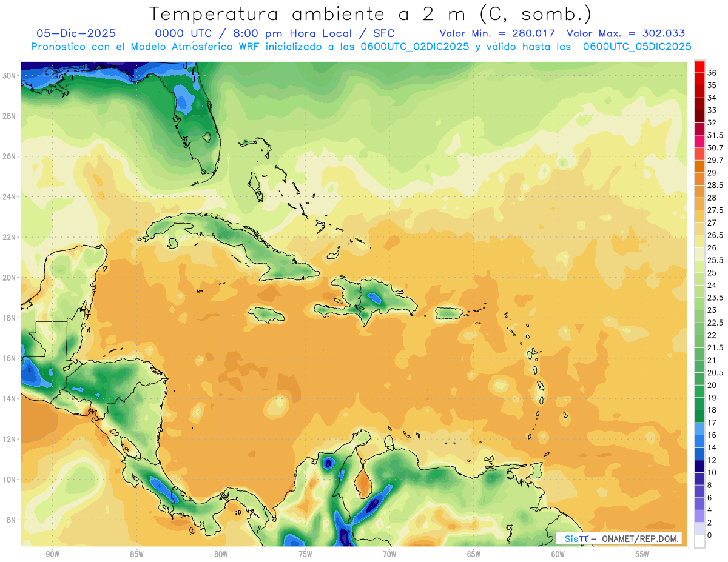Click the 10N latitude label
This screenshot has width=728, height=562.
tap(10, 480)
